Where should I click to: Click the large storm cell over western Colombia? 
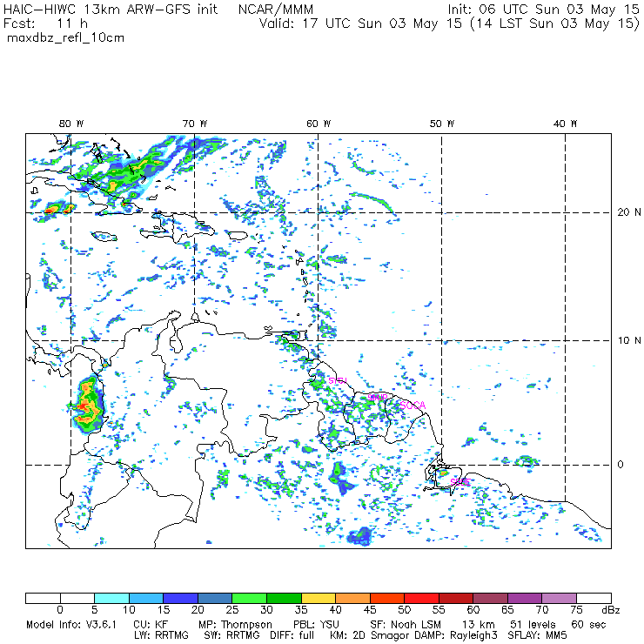89,406
